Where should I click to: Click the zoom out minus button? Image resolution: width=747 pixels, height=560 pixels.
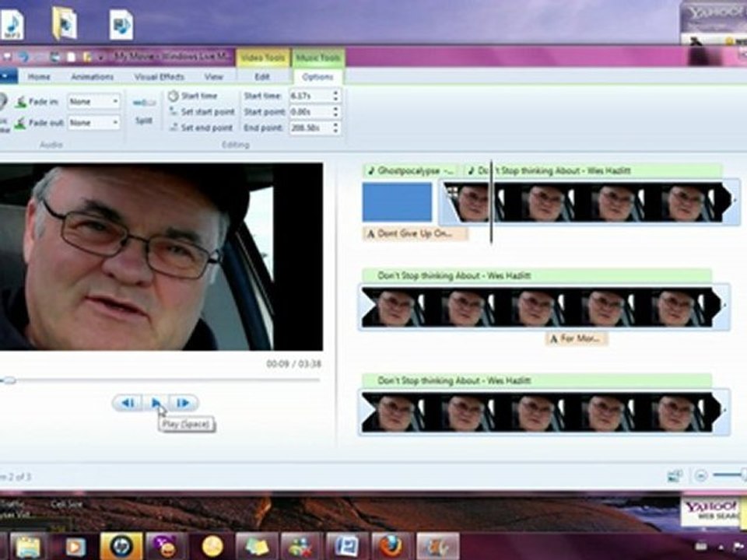(x=700, y=475)
